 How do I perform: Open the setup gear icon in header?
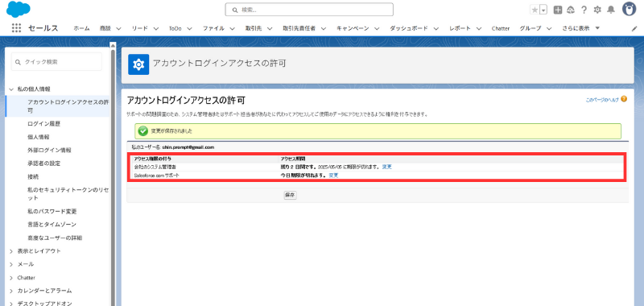(597, 10)
